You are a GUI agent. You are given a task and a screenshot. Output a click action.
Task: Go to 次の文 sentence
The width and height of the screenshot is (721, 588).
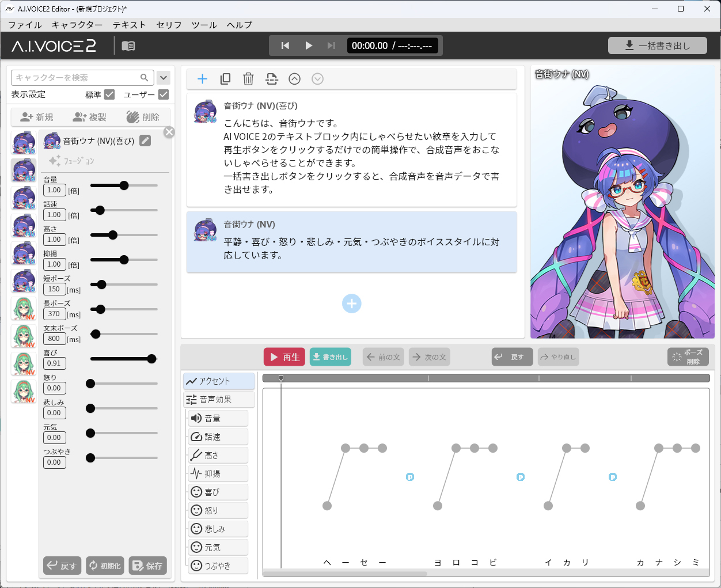tap(430, 357)
